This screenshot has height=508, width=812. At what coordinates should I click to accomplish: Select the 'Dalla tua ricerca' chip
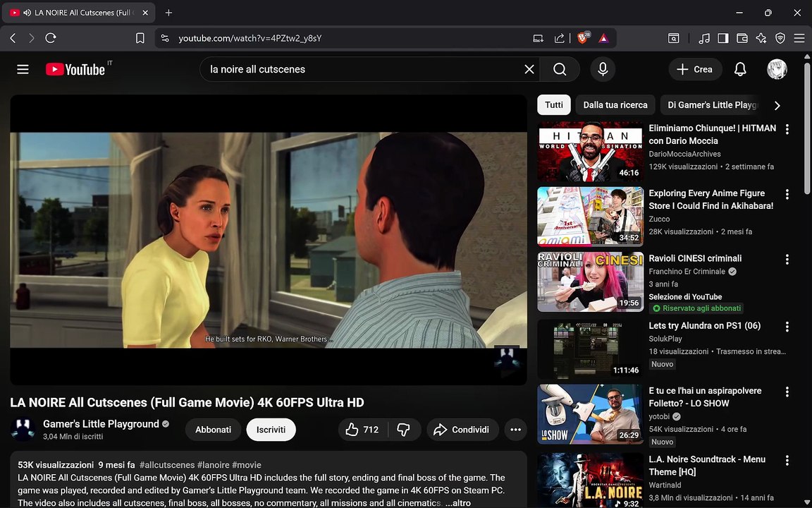point(615,104)
